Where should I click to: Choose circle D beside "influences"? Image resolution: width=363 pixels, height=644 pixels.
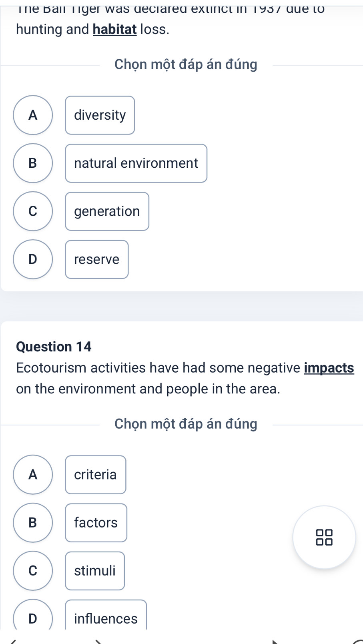point(33,616)
